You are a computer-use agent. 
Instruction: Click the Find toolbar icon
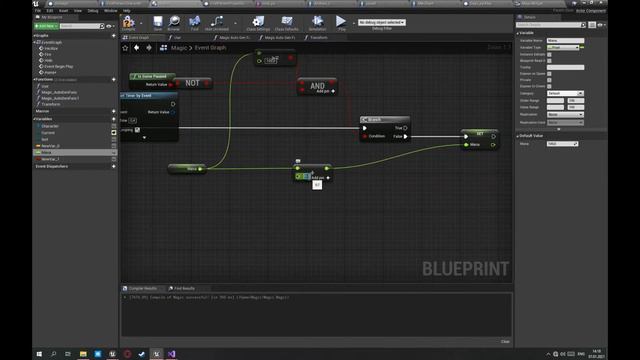[195, 22]
